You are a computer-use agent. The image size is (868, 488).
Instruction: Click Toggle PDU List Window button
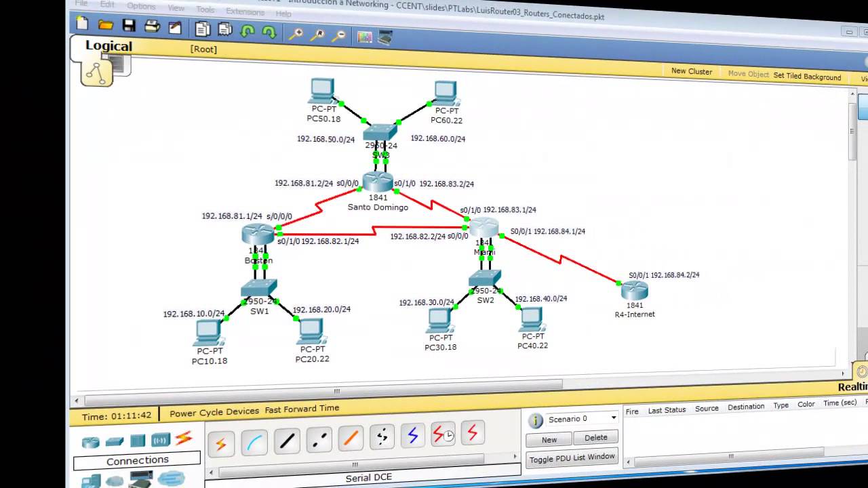click(x=572, y=457)
